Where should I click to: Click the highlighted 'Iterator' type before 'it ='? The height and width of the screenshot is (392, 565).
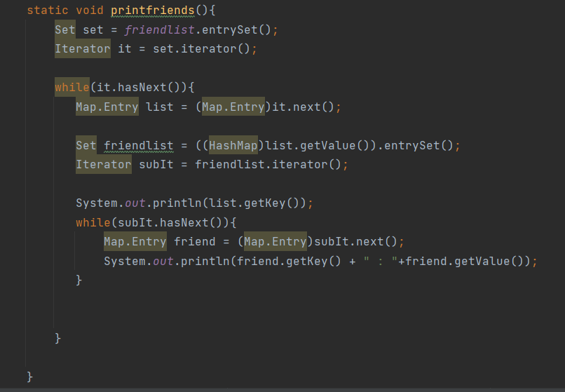tap(83, 48)
